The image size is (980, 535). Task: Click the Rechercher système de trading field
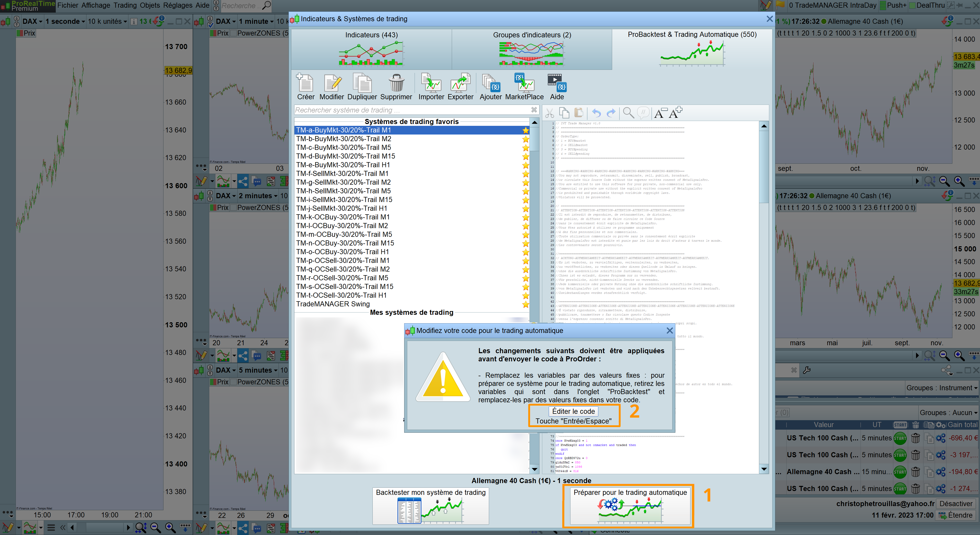412,110
